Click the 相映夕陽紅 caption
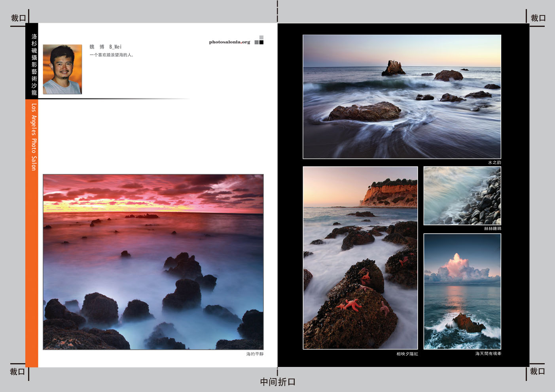Screen dimensions: 555x392 point(407,354)
